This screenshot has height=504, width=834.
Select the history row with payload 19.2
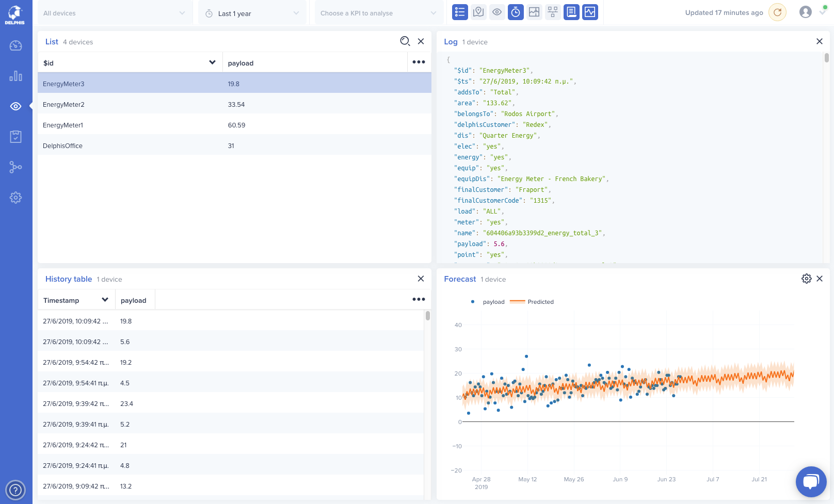click(x=231, y=362)
